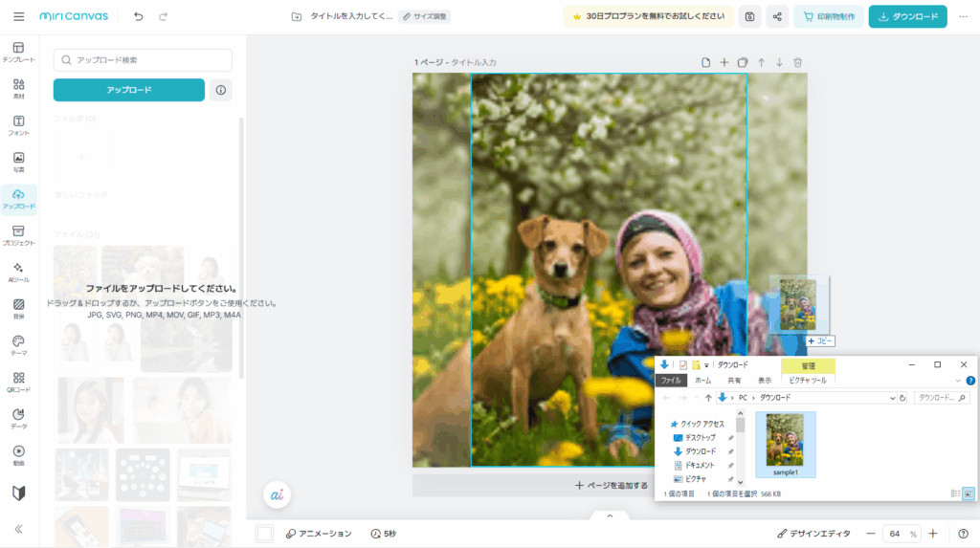Click the 64 percent zoom value field
The height and width of the screenshot is (548, 980).
(902, 534)
